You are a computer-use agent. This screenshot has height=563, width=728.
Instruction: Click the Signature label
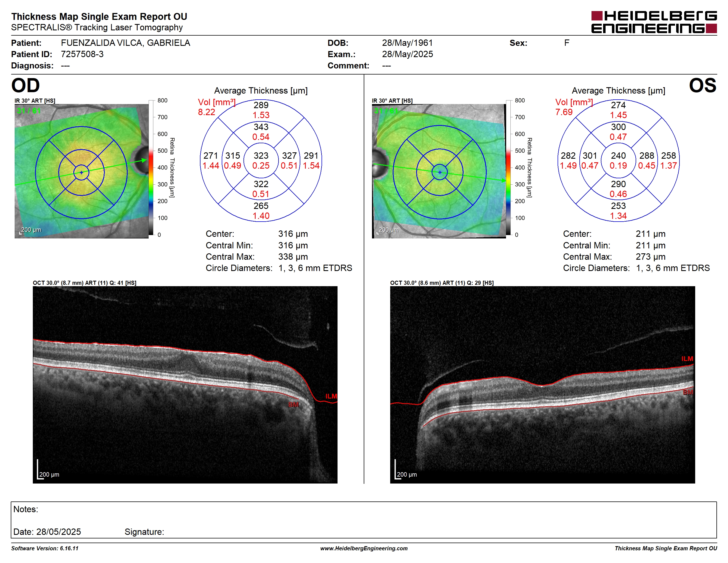pos(144,532)
